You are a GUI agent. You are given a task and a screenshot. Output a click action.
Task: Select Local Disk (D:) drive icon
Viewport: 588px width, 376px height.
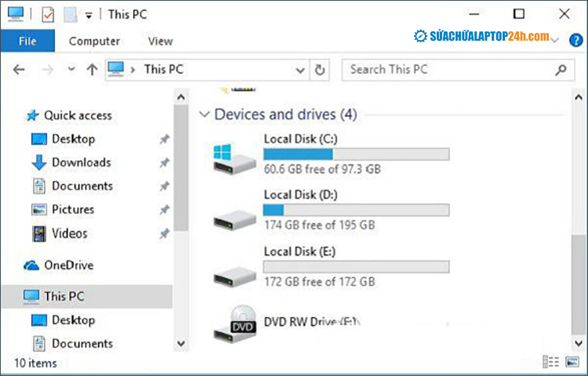[x=234, y=219]
